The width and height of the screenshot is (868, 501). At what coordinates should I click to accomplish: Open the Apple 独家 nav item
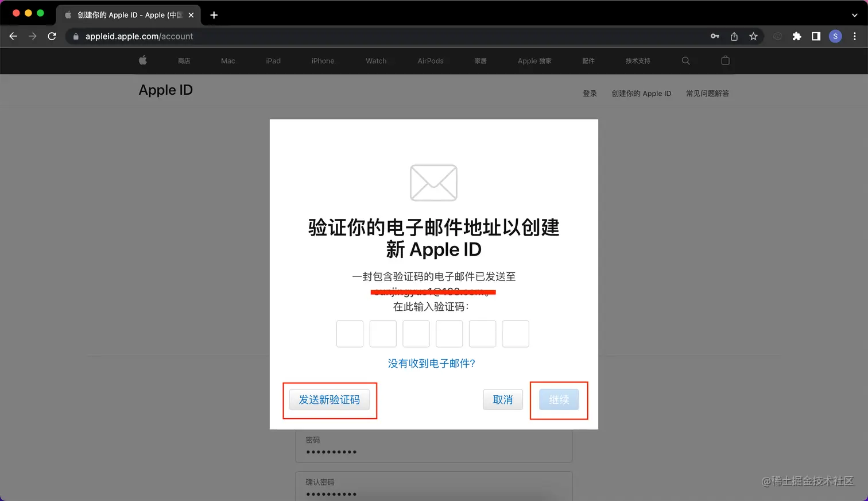534,61
